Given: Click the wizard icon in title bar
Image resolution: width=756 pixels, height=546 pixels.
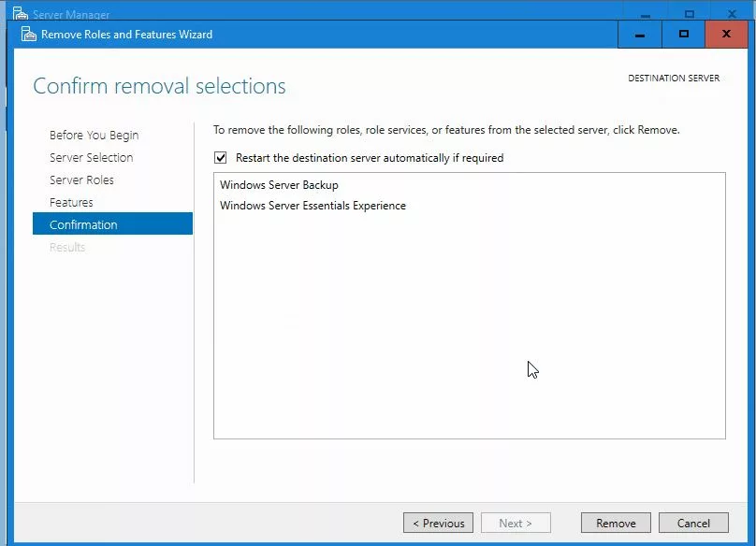Looking at the screenshot, I should [x=29, y=35].
